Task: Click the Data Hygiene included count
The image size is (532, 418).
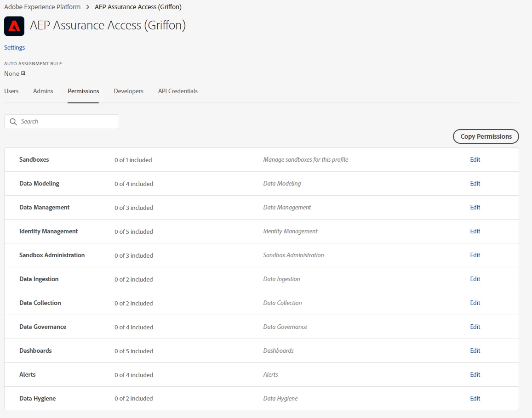Action: pos(134,399)
